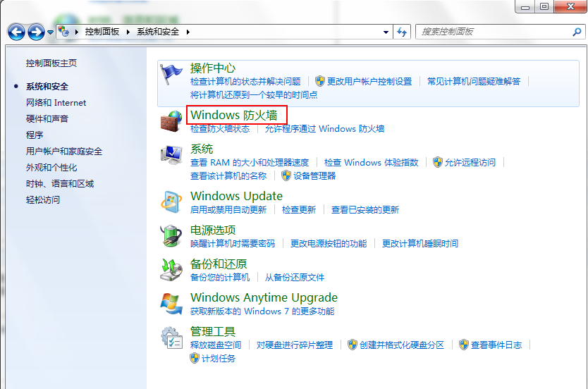Open the 电源选项 heading
This screenshot has width=588, height=389.
point(213,230)
